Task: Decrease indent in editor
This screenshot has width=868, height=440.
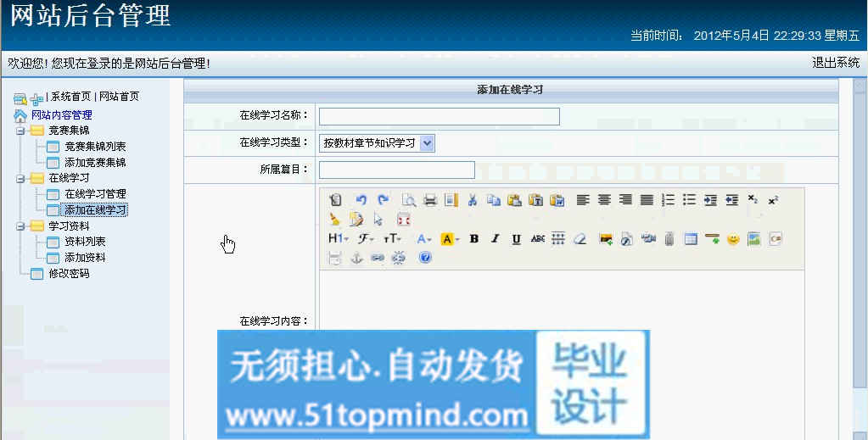Action: click(732, 200)
